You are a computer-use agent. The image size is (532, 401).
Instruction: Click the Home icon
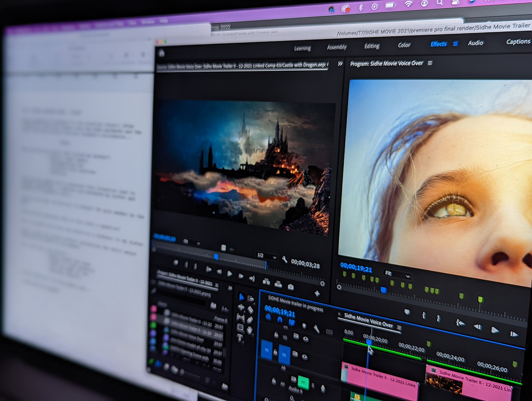coord(162,53)
